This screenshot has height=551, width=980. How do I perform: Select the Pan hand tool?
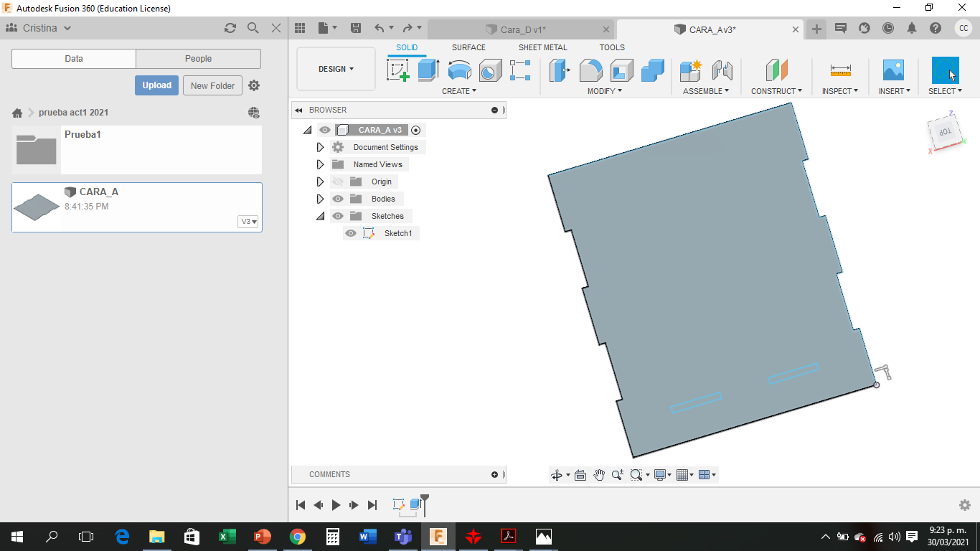(599, 475)
